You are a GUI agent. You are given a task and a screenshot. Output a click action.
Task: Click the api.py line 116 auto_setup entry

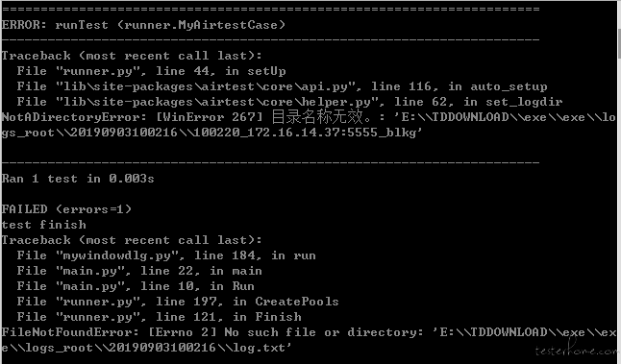coord(282,86)
